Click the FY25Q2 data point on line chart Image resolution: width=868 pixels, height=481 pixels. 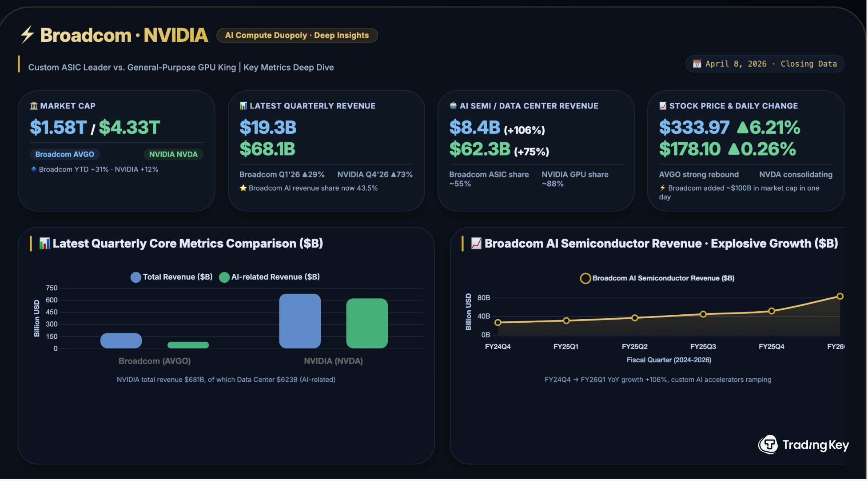[x=635, y=318]
